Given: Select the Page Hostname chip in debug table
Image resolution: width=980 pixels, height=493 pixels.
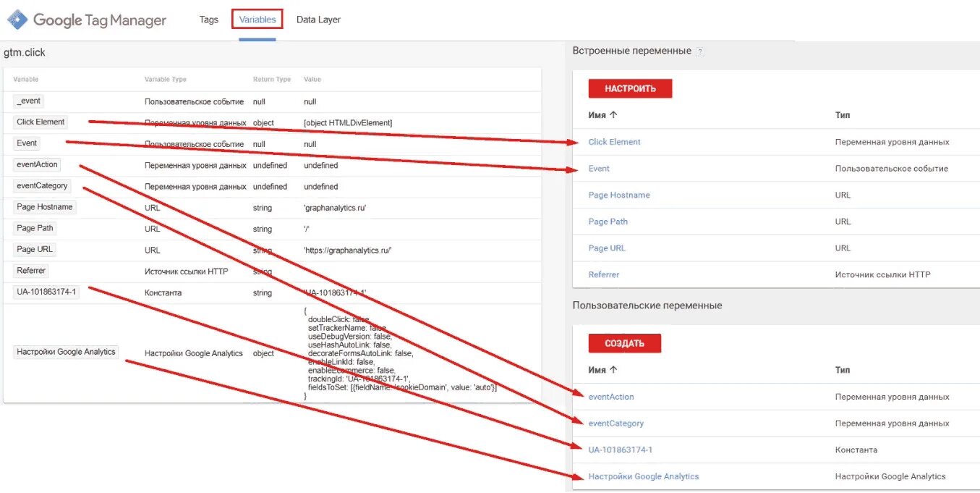Looking at the screenshot, I should (45, 207).
